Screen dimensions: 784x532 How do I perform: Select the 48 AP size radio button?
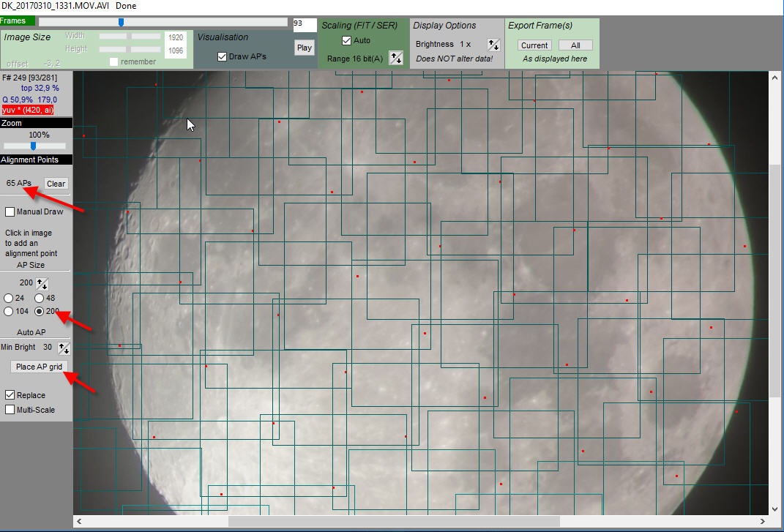(x=40, y=298)
